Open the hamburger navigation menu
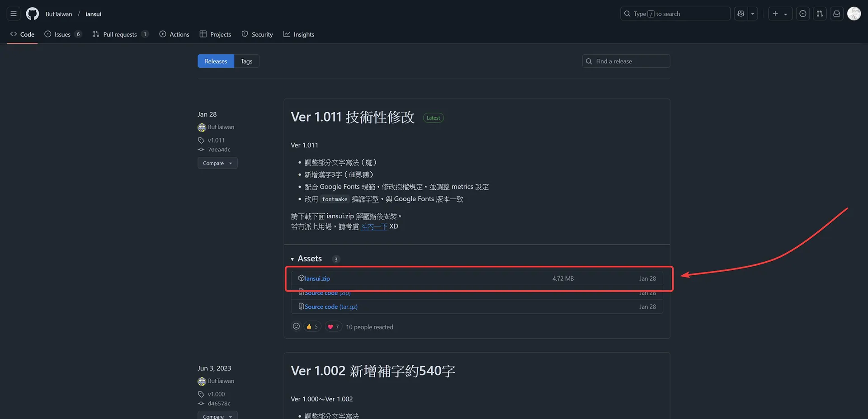The width and height of the screenshot is (868, 419). 14,14
